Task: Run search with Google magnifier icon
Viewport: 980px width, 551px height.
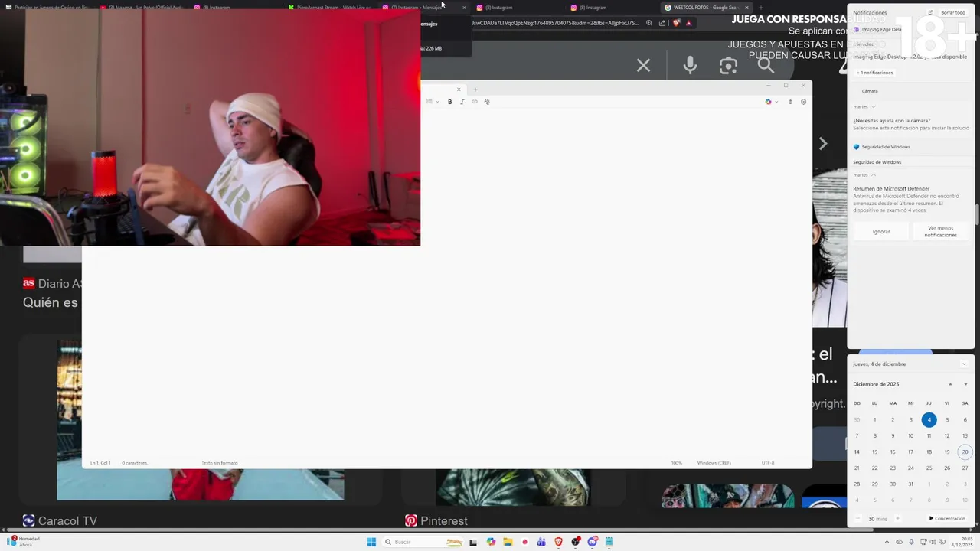Action: (766, 66)
